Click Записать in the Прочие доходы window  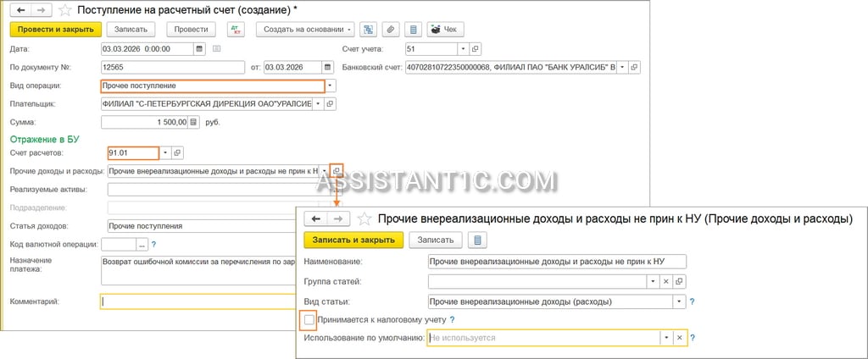tap(436, 240)
